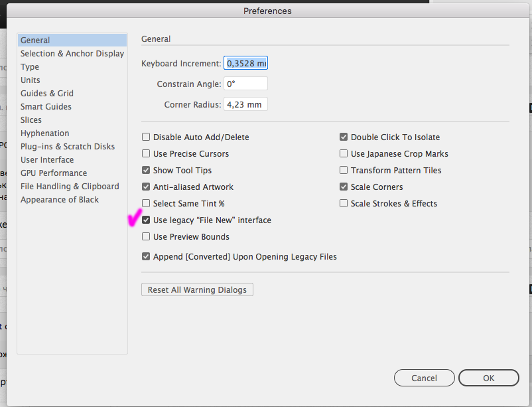Screen dimensions: 532x407
Task: Toggle Use Precise Cursors checkbox
Action: 146,154
